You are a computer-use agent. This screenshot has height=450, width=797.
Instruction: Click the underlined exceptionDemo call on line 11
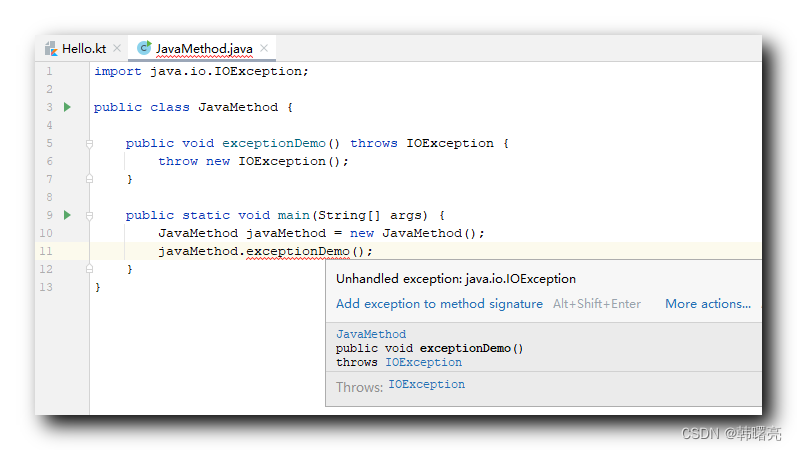tap(298, 251)
